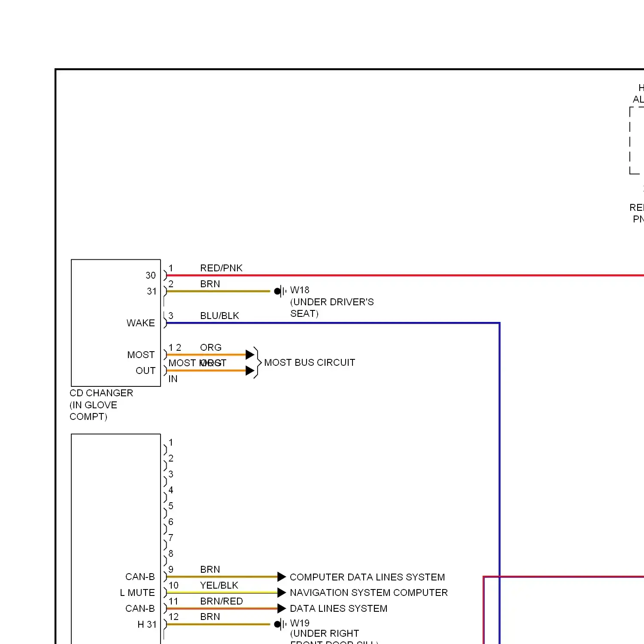This screenshot has width=644, height=644.
Task: Select the NAVIGATION SYSTEM COMPUTER reference
Action: (x=369, y=592)
